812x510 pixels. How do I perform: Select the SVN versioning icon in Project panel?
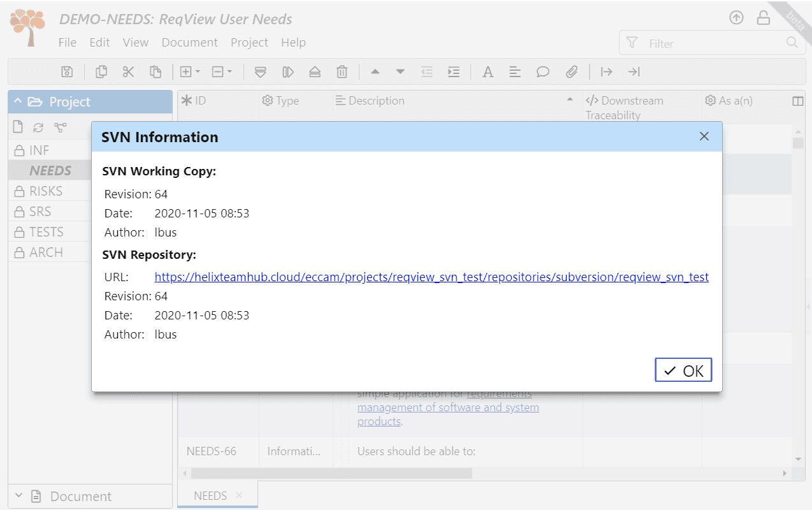60,126
